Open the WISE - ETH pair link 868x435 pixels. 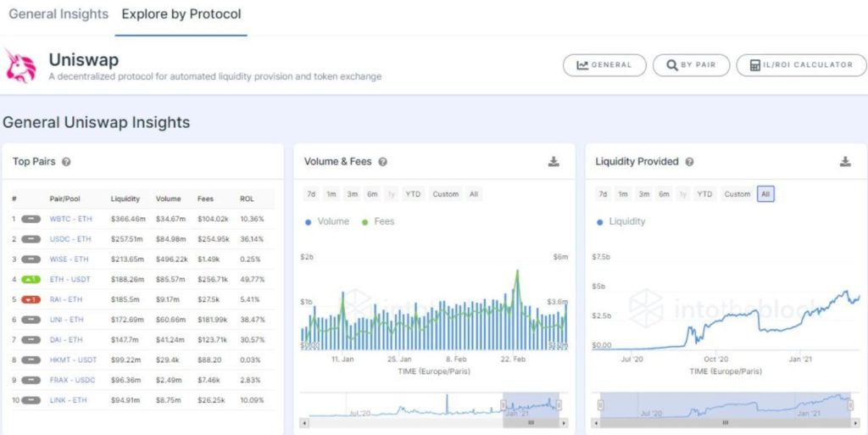(70, 259)
